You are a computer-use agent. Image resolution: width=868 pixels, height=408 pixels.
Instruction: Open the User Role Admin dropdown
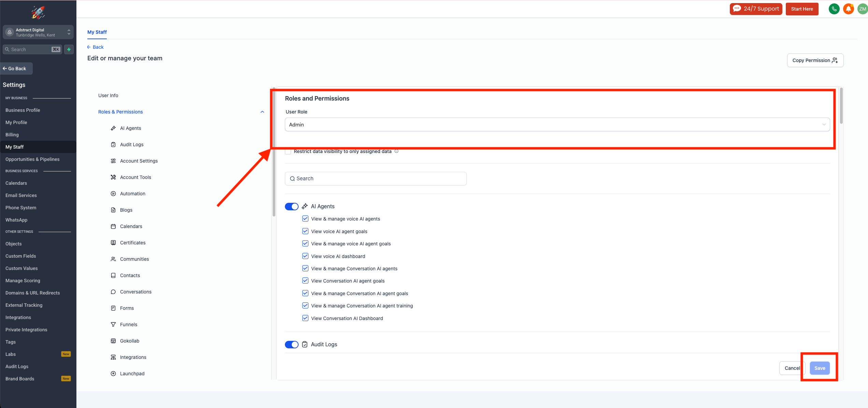click(557, 125)
